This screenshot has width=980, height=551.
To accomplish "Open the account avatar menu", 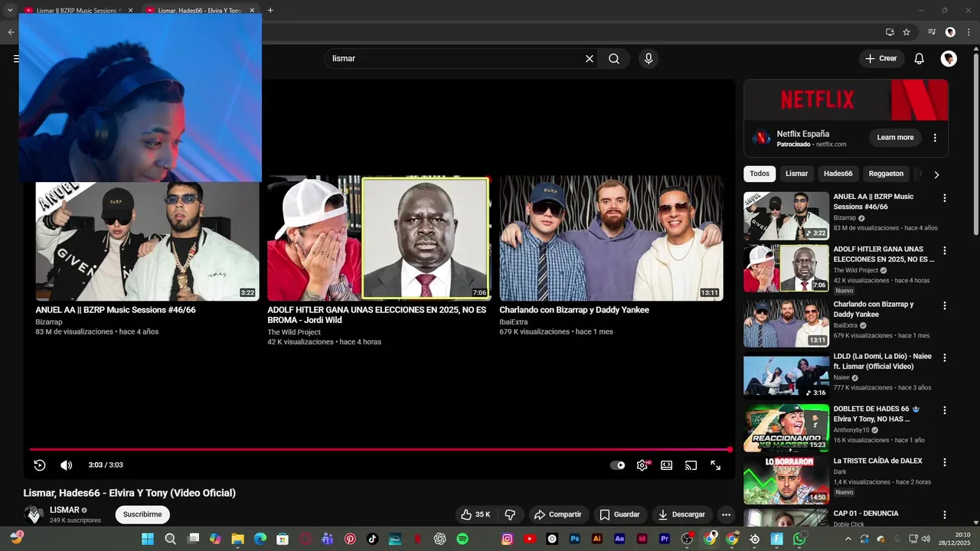I will [949, 59].
